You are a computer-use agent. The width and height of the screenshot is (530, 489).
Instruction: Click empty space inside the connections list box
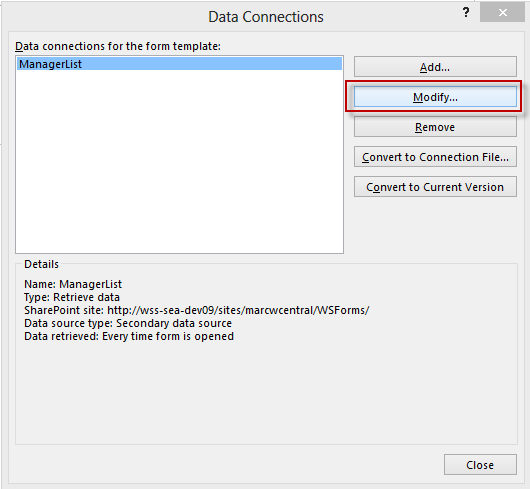pos(179,162)
